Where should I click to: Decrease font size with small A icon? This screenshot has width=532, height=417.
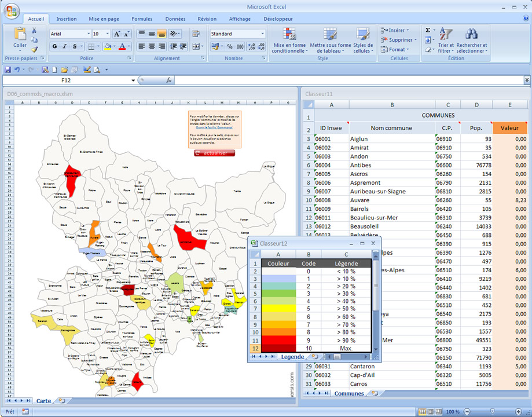(127, 34)
